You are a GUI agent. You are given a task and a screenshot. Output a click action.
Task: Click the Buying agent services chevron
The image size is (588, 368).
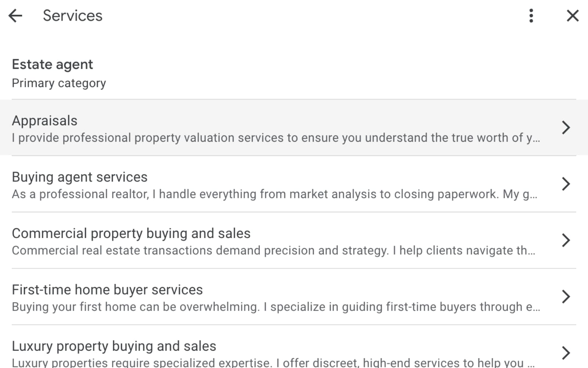566,184
